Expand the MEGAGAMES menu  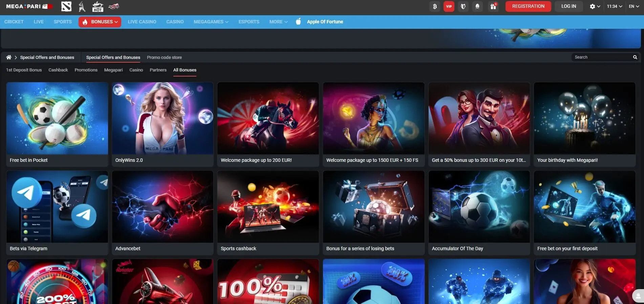click(x=211, y=22)
